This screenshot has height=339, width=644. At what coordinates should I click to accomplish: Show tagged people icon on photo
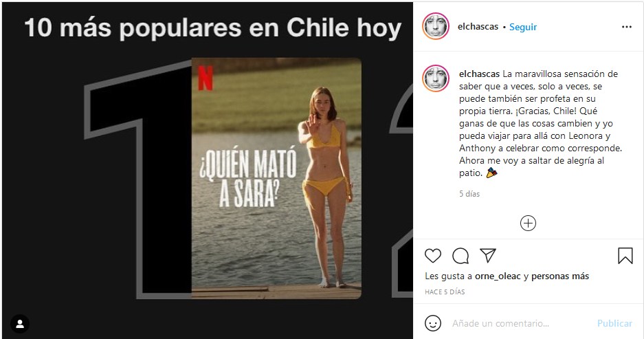pos(20,324)
